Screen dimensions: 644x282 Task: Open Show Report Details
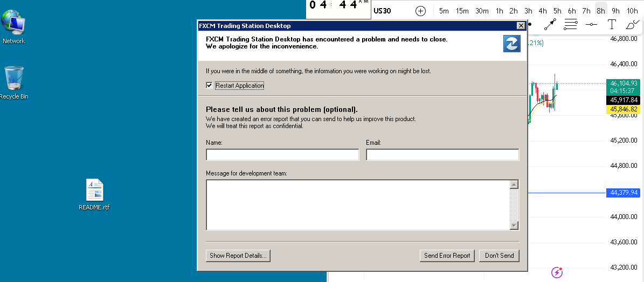click(238, 256)
